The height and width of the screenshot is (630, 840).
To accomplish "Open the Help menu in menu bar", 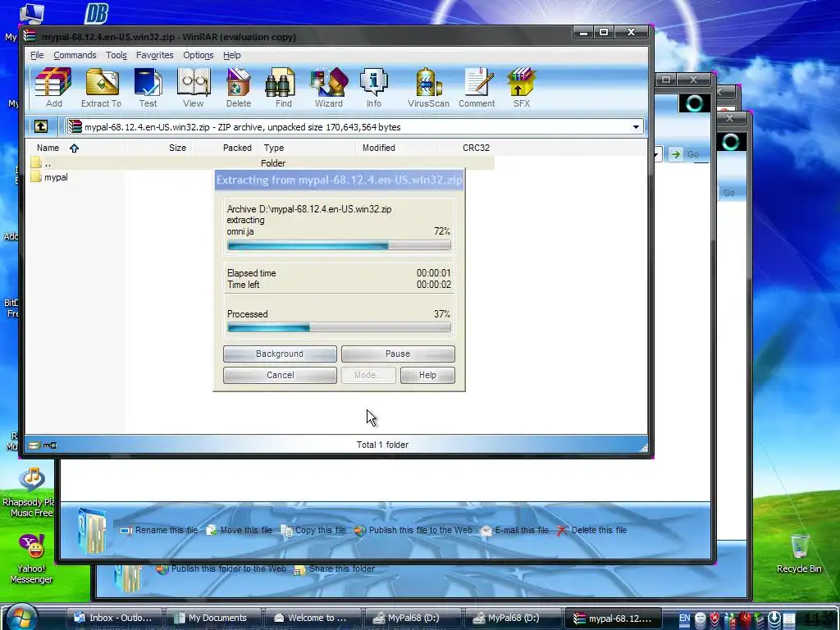I will 232,55.
